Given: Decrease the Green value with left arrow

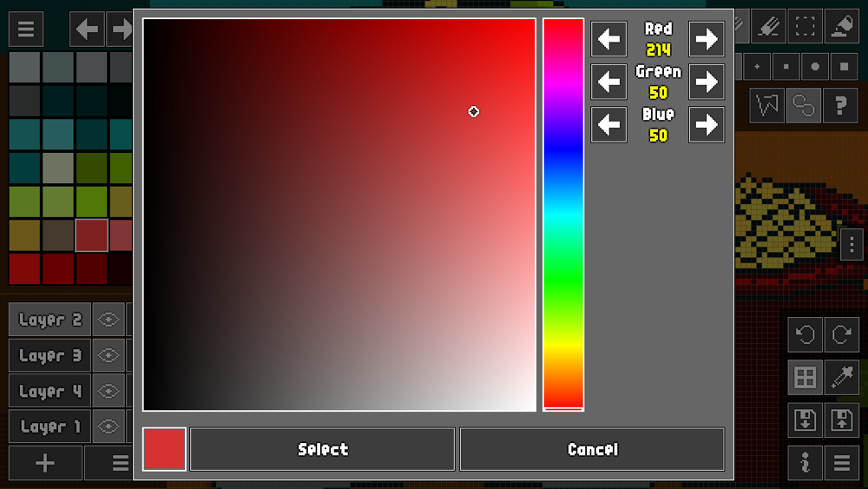Looking at the screenshot, I should (609, 82).
